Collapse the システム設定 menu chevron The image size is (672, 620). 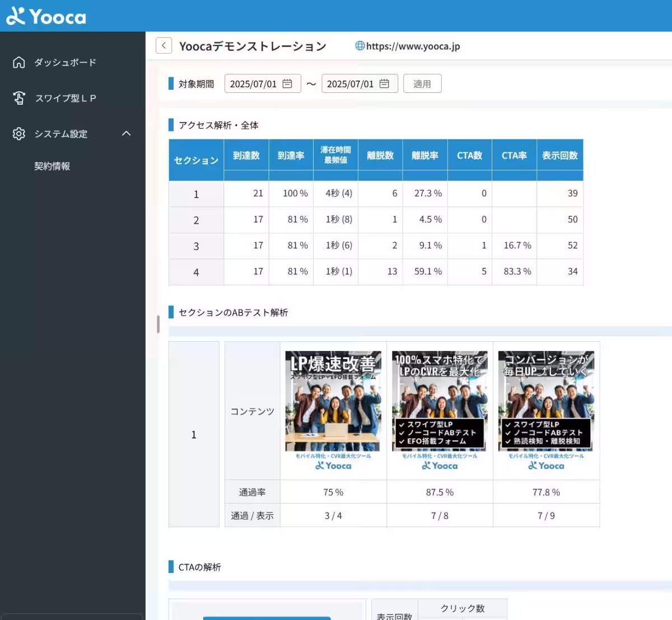tap(127, 133)
